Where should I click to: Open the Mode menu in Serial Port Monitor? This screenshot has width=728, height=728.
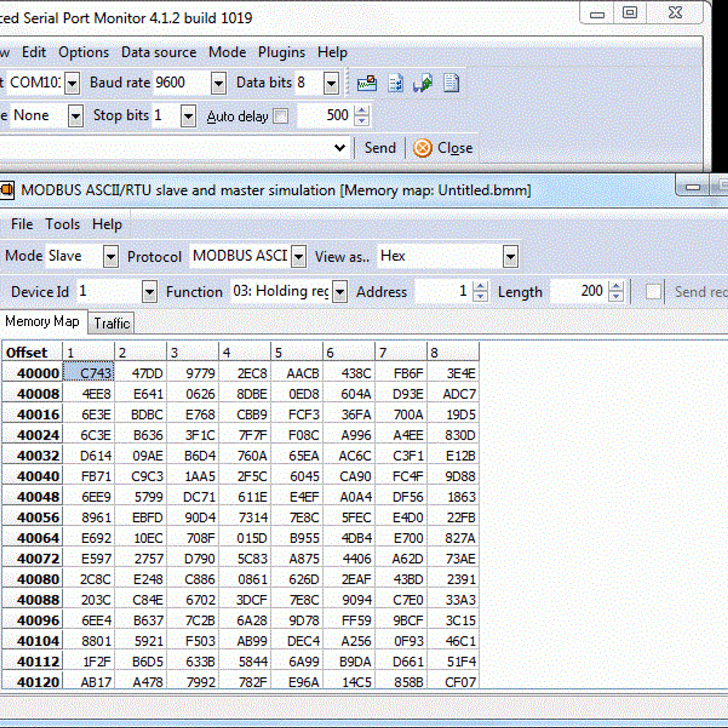pos(227,52)
